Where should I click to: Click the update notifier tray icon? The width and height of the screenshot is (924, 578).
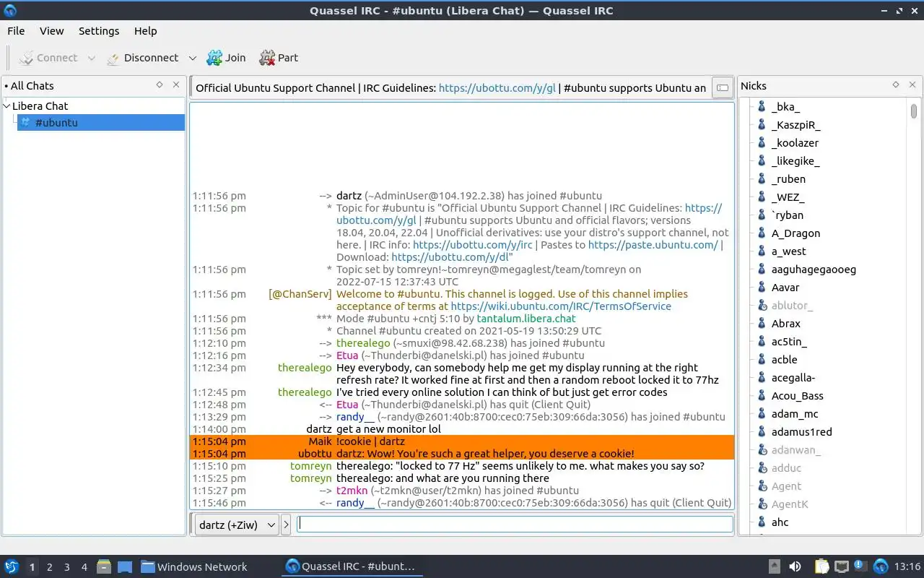click(860, 566)
